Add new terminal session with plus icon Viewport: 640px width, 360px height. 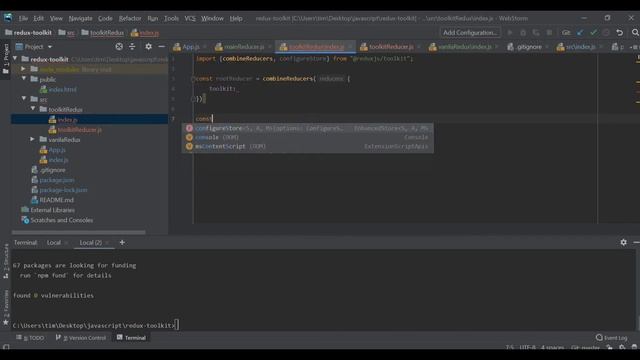122,242
